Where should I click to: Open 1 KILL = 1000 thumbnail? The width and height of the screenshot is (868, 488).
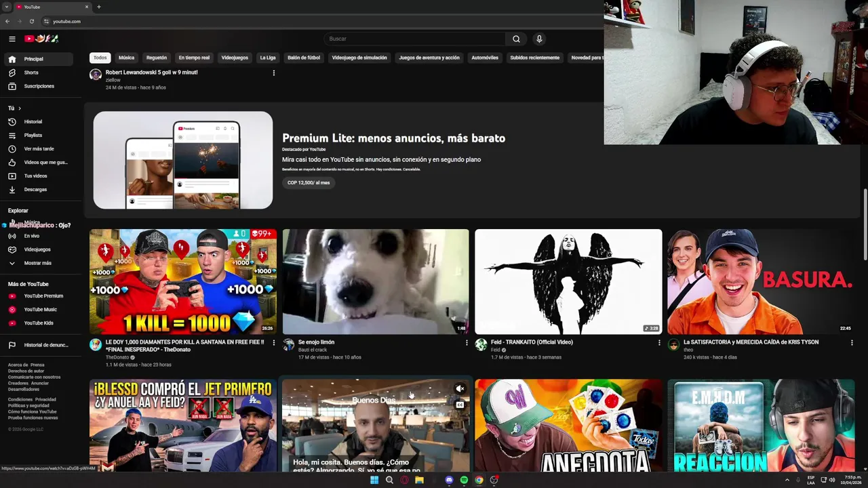183,281
